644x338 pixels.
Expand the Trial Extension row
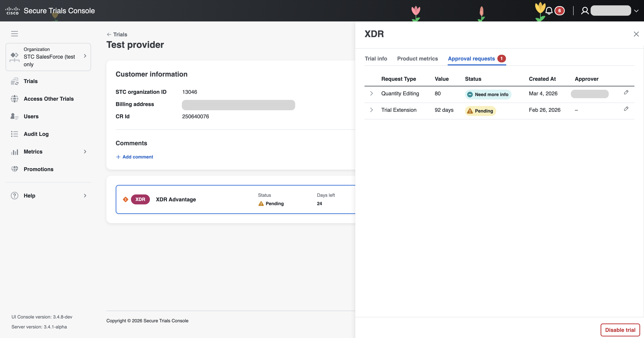tap(372, 110)
